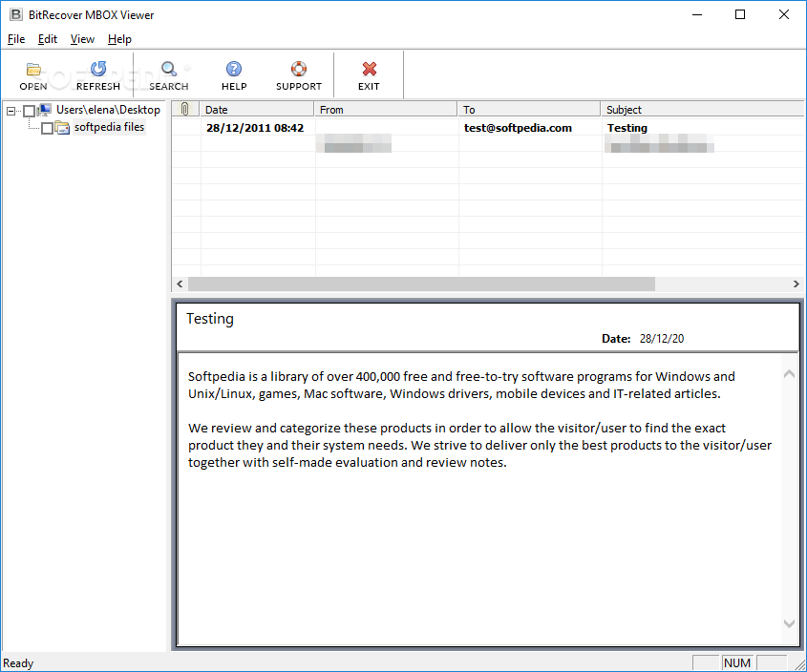Check the Users\elena\Desktop checkbox

(29, 111)
